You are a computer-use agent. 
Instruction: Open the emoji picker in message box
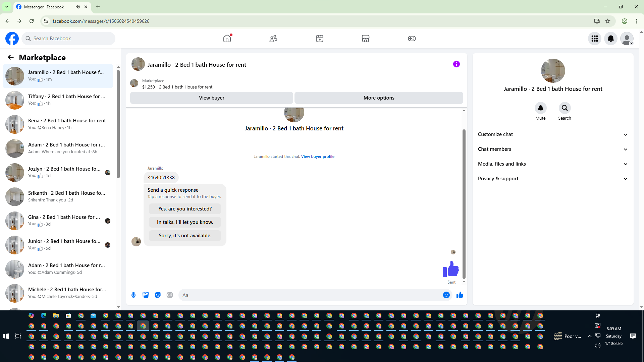[446, 295]
